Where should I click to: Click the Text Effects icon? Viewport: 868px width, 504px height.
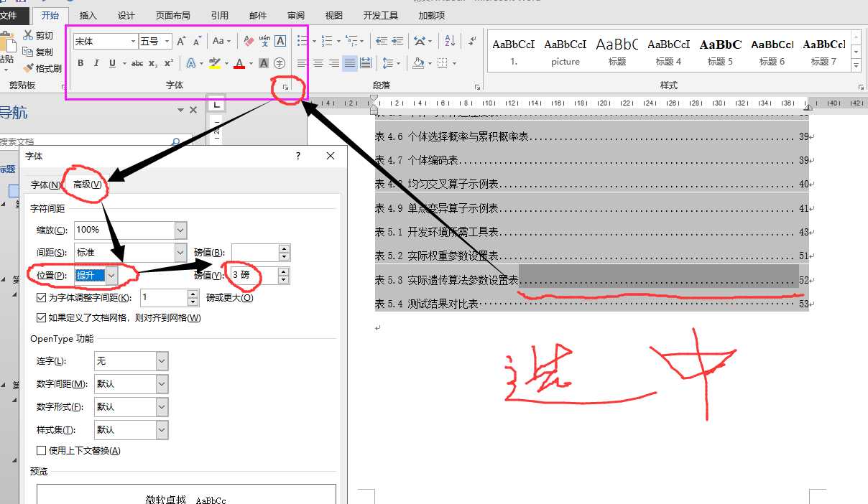[x=191, y=64]
